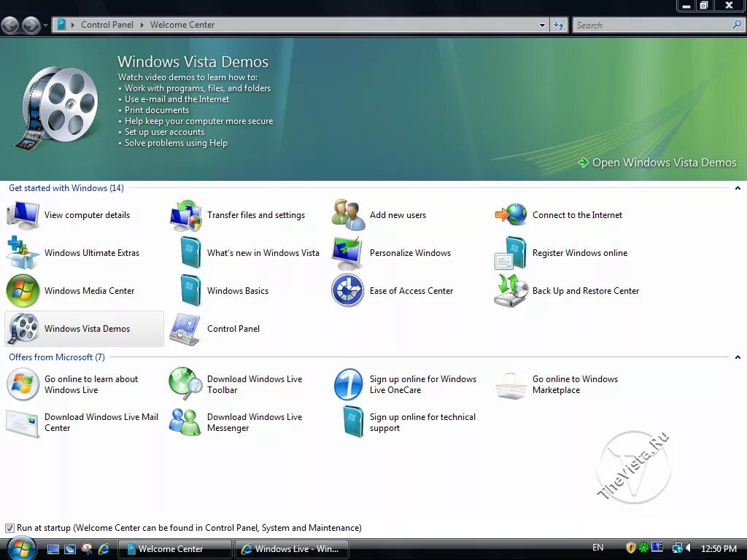Click the security shield tray icon
747x560 pixels.
click(x=631, y=548)
